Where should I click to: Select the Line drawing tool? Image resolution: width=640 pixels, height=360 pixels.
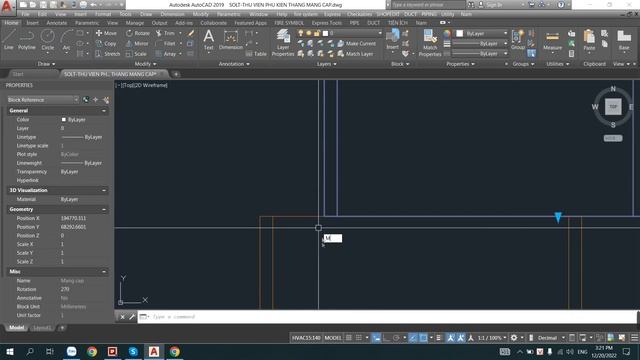click(9, 40)
